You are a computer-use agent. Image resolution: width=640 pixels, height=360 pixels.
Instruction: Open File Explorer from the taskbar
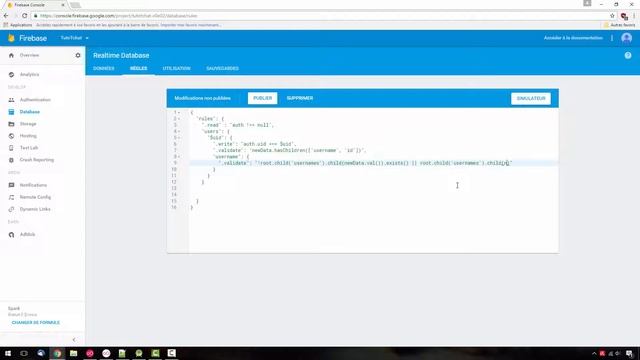73,353
